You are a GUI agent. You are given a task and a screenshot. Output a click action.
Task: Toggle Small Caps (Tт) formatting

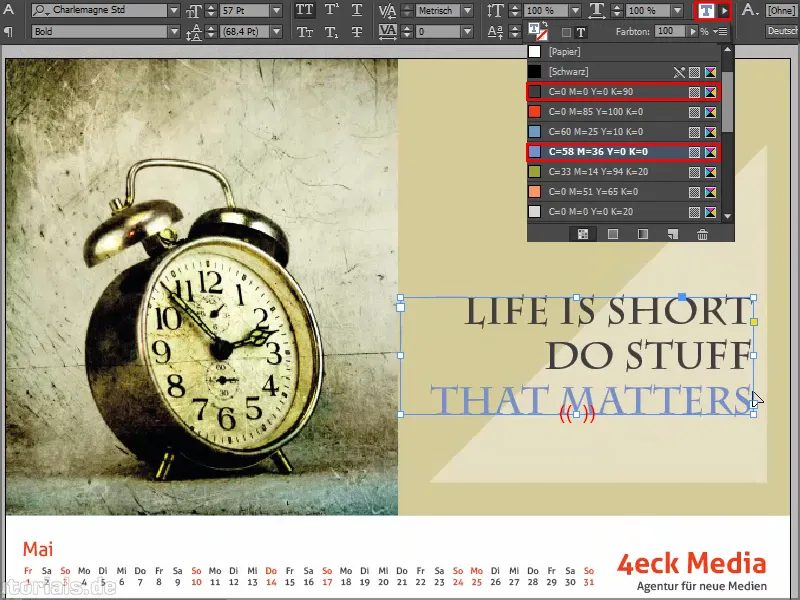click(305, 32)
